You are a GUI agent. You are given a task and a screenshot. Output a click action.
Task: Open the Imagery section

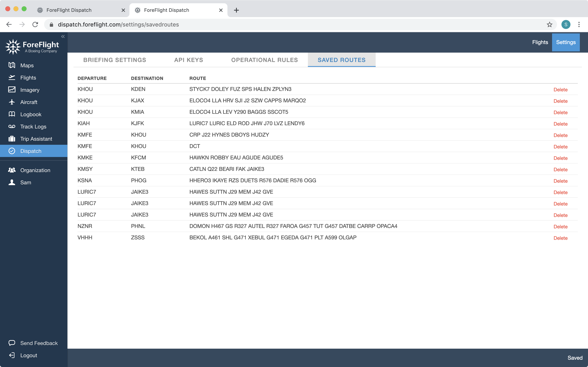30,90
